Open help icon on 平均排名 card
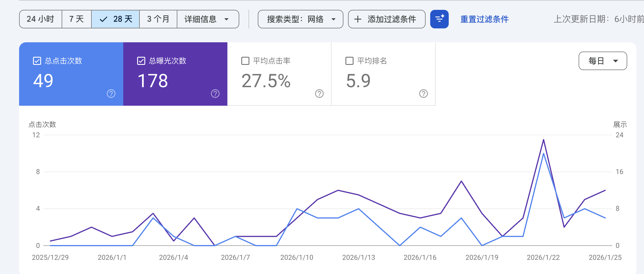Viewport: 644px width, 274px height. click(x=424, y=94)
